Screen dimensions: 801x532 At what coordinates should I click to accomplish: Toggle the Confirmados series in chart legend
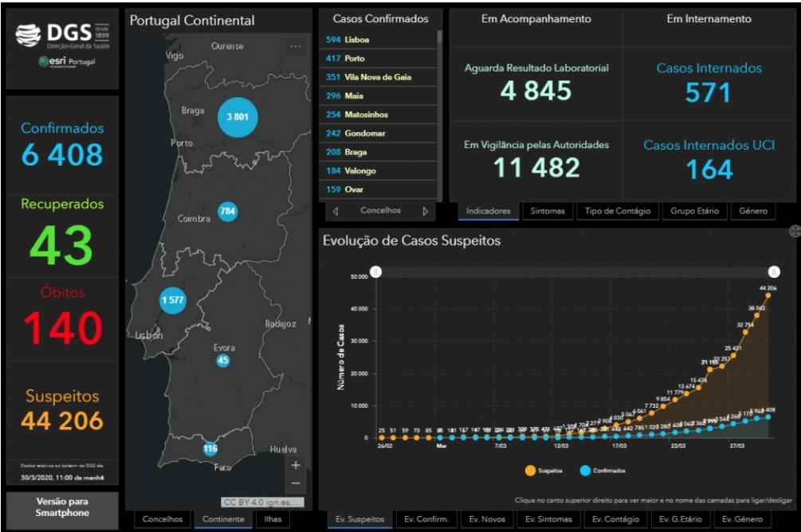[x=603, y=470]
